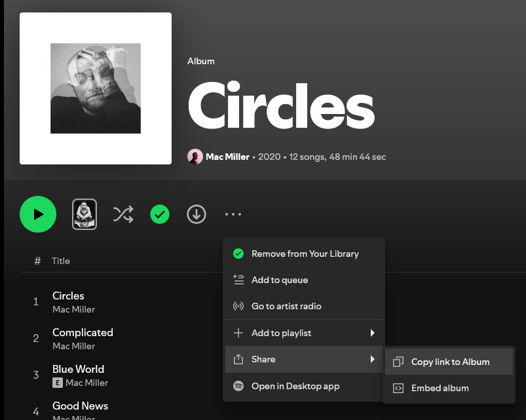This screenshot has width=526, height=420.
Task: Open the Mac Miller artist link in header
Action: 227,157
